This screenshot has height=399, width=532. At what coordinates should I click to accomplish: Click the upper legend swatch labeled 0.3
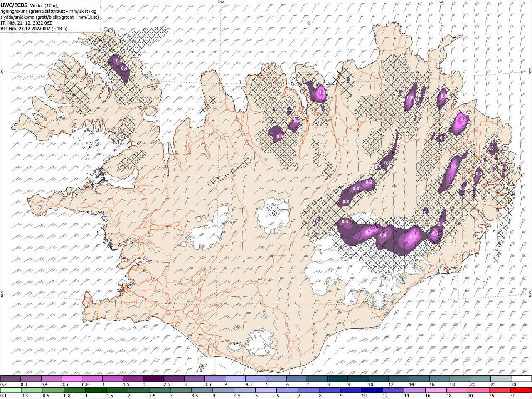[x=31, y=379]
